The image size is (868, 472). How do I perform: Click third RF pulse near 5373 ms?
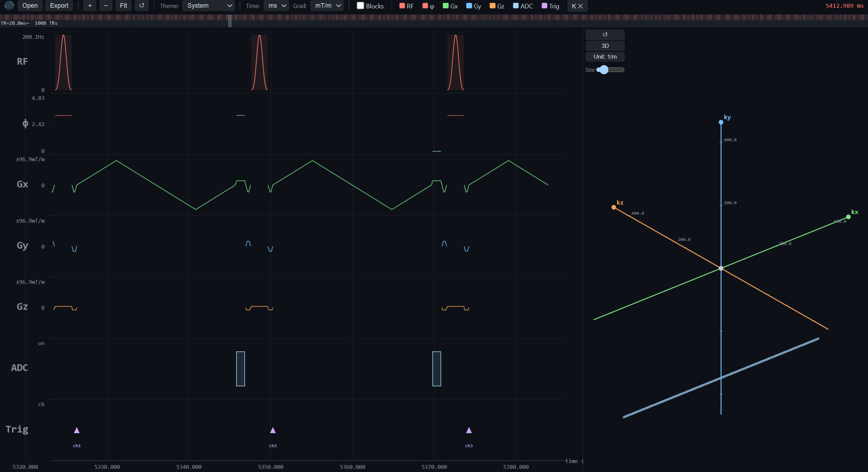456,63
